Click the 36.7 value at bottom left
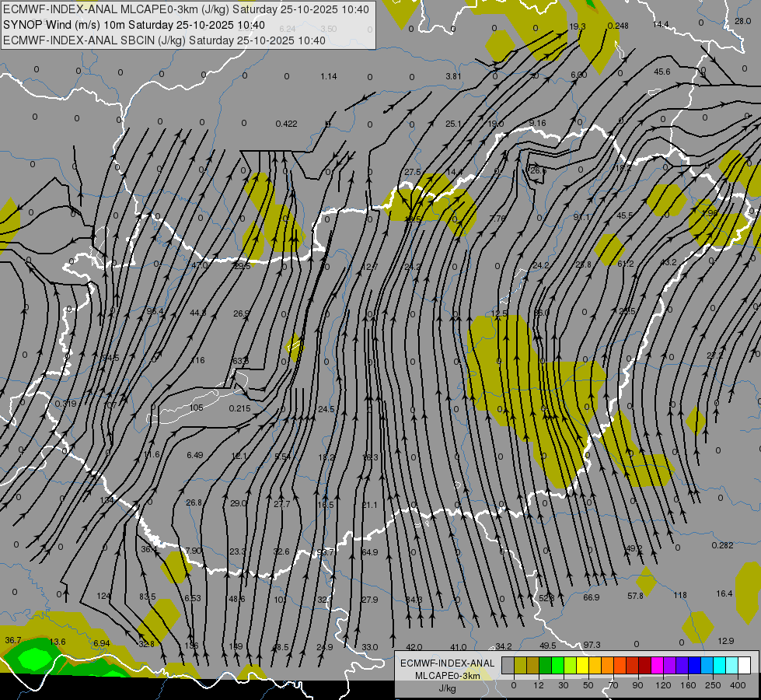The image size is (761, 700). [x=13, y=641]
